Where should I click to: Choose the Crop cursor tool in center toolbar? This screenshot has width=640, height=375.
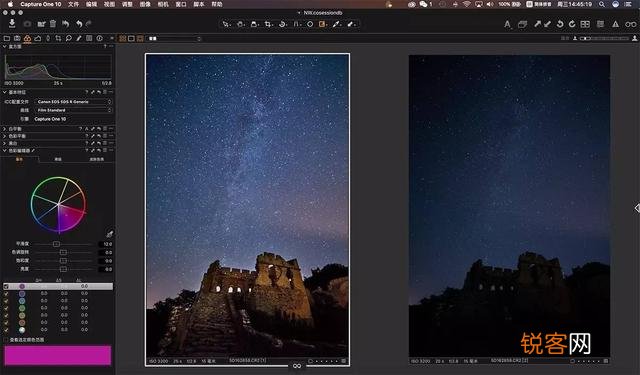point(268,24)
